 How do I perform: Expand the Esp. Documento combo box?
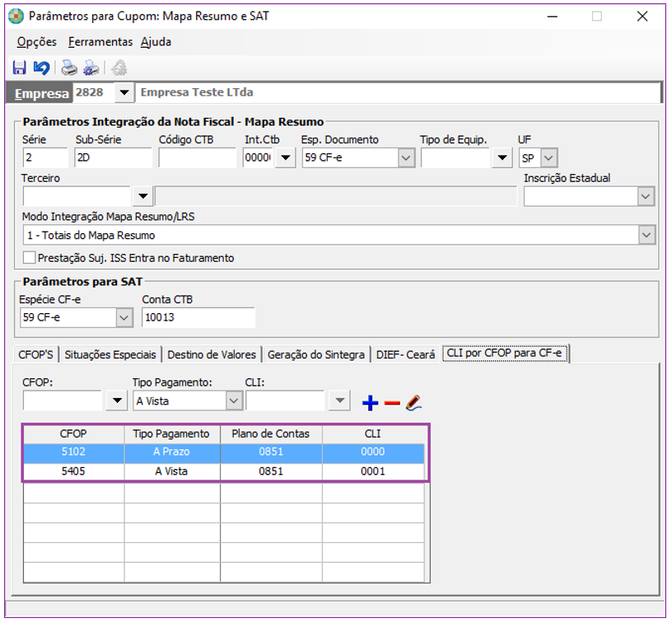tap(406, 157)
